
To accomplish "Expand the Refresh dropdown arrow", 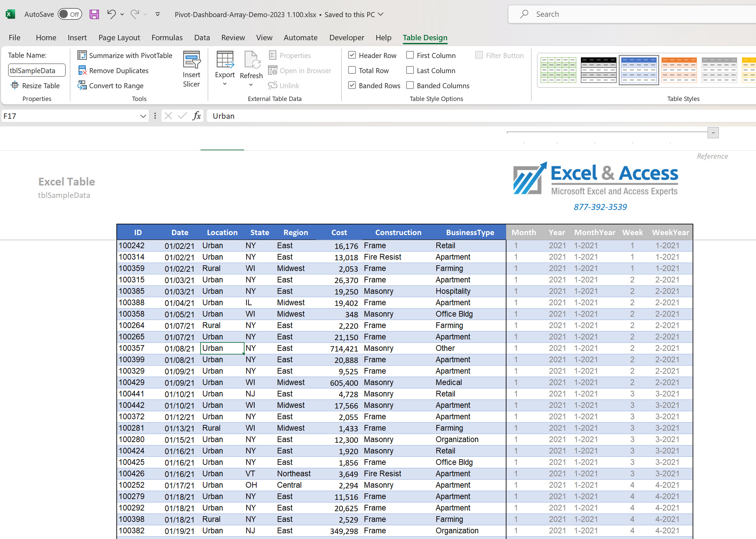I will coord(251,85).
